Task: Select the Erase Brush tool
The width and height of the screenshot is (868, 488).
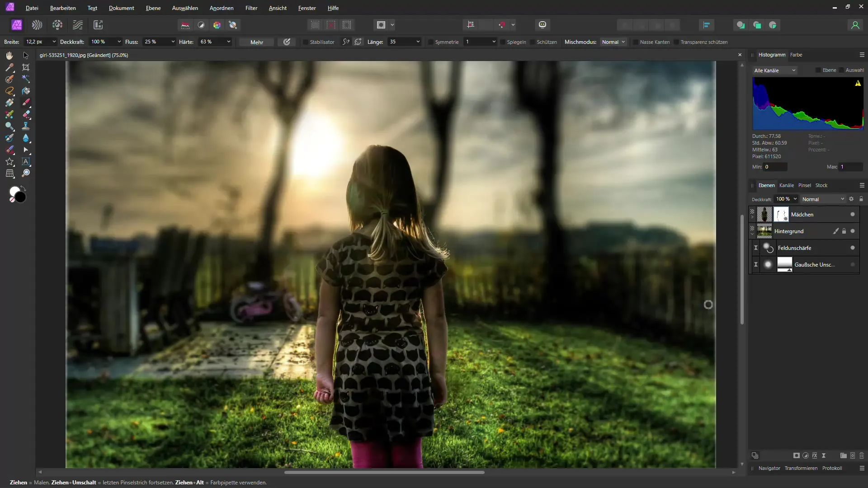Action: [26, 114]
